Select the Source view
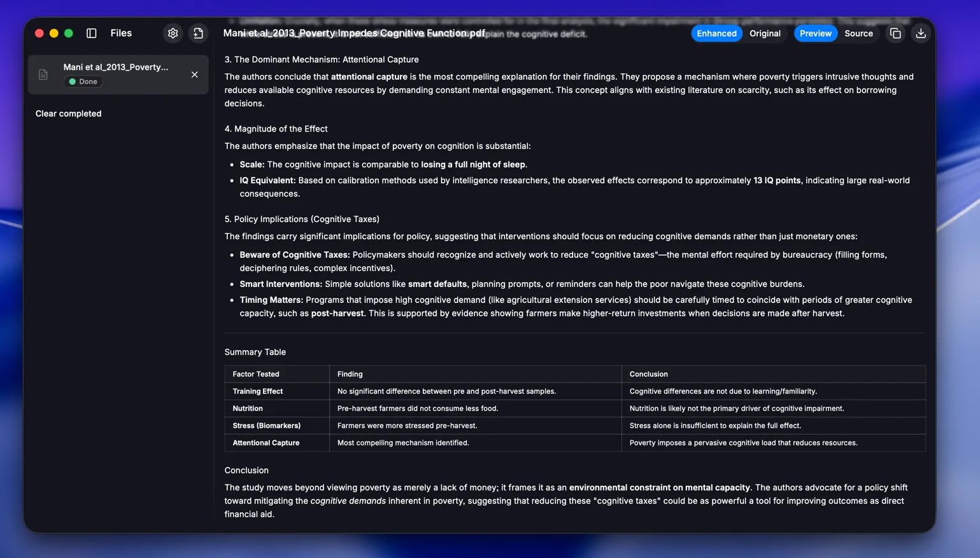Image resolution: width=980 pixels, height=558 pixels. pyautogui.click(x=858, y=33)
